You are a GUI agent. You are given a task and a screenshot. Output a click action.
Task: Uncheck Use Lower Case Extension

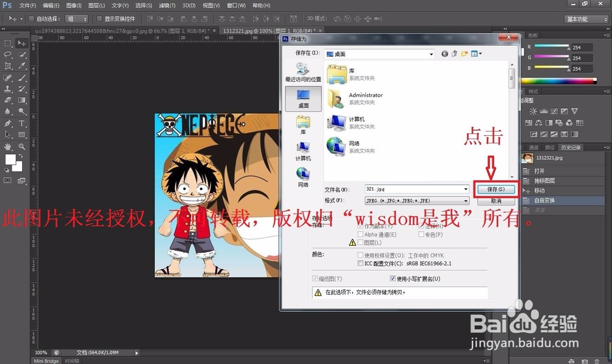click(x=393, y=278)
